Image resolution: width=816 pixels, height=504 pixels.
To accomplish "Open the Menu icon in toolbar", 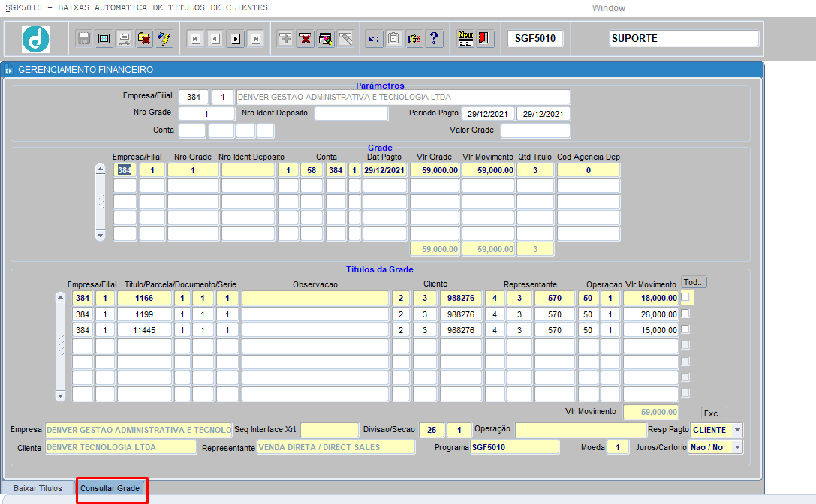I will (465, 39).
